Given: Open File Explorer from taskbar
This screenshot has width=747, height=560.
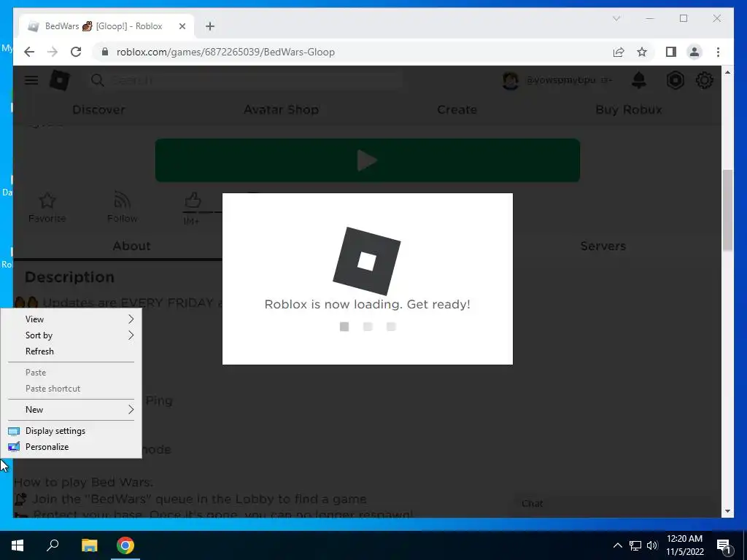Looking at the screenshot, I should [x=89, y=545].
